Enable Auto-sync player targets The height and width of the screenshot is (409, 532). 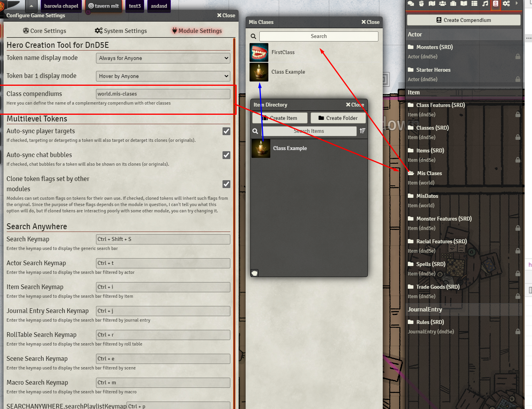[x=226, y=131]
